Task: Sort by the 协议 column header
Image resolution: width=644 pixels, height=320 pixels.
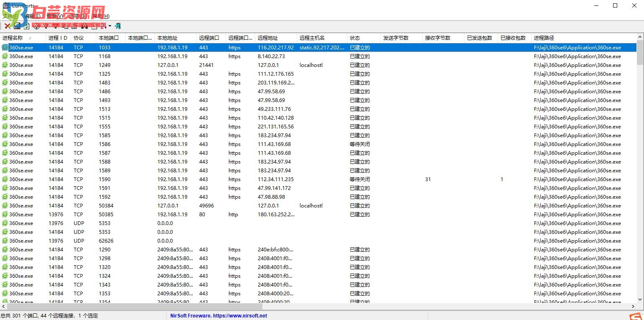Action: tap(84, 38)
